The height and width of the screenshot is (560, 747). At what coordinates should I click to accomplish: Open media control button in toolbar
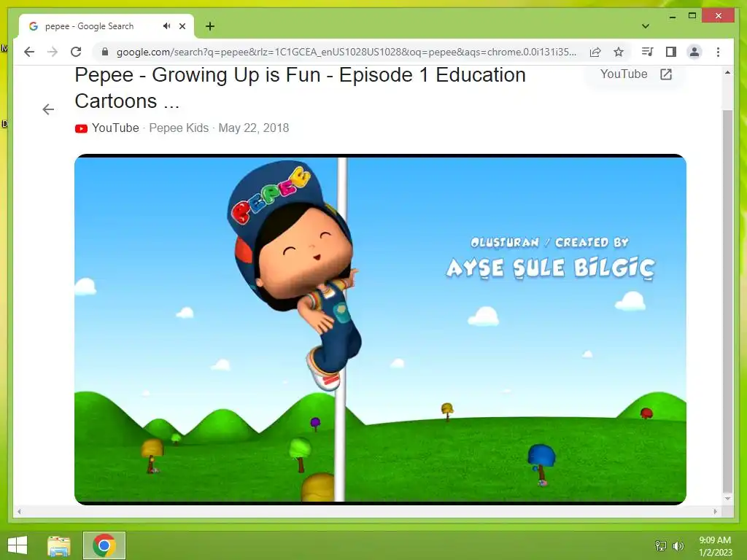[x=647, y=52]
